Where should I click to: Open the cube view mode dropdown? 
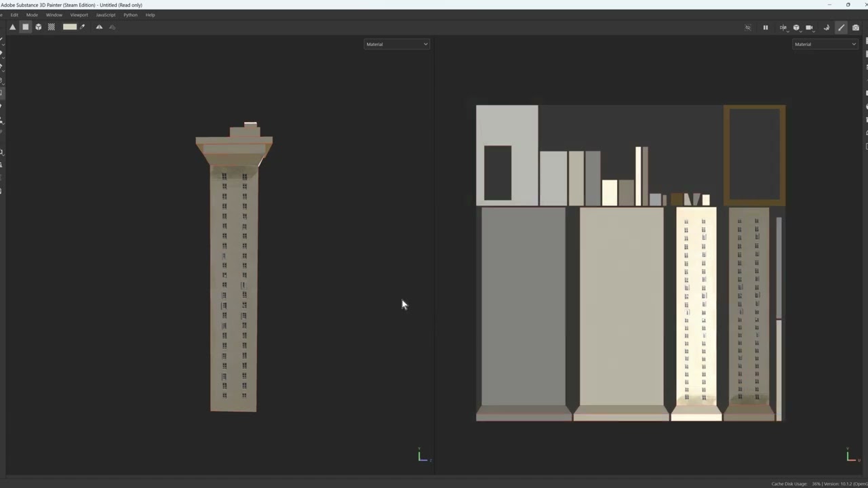click(x=796, y=28)
